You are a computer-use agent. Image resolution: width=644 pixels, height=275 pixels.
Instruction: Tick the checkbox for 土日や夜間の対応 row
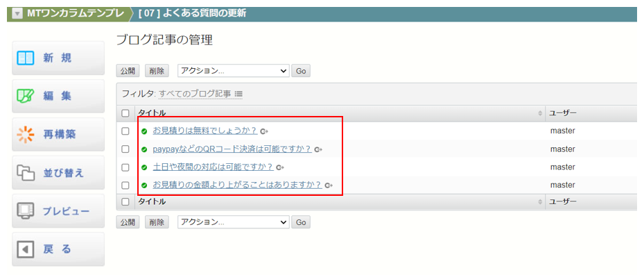point(125,167)
